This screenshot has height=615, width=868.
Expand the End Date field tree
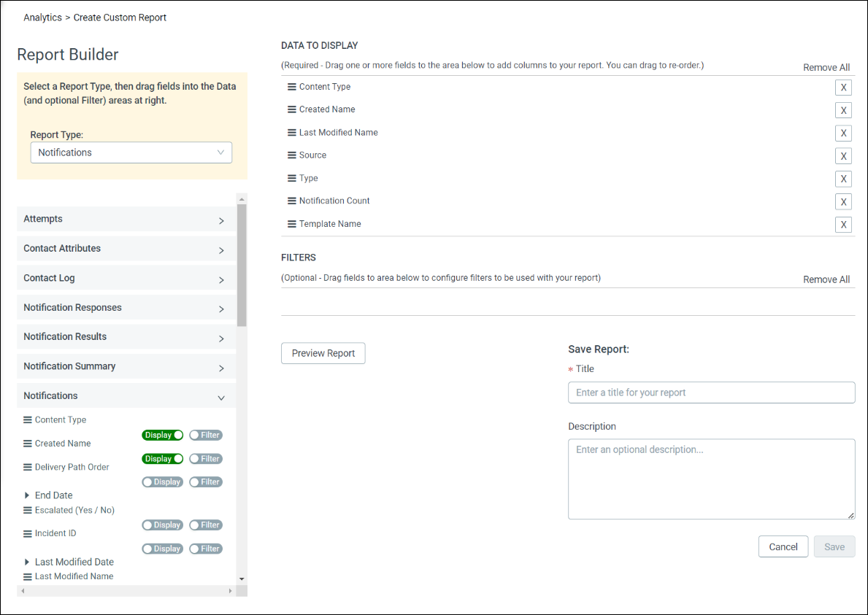point(27,495)
